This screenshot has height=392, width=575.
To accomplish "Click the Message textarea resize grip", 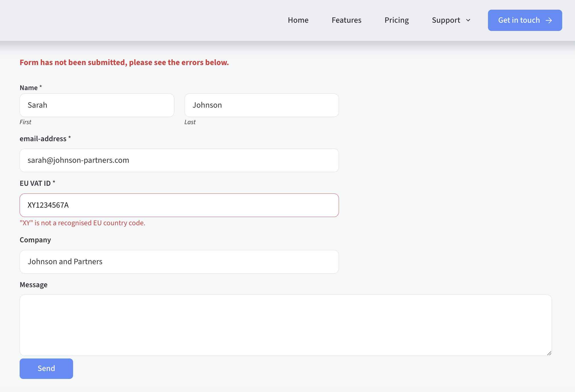I will pyautogui.click(x=549, y=354).
